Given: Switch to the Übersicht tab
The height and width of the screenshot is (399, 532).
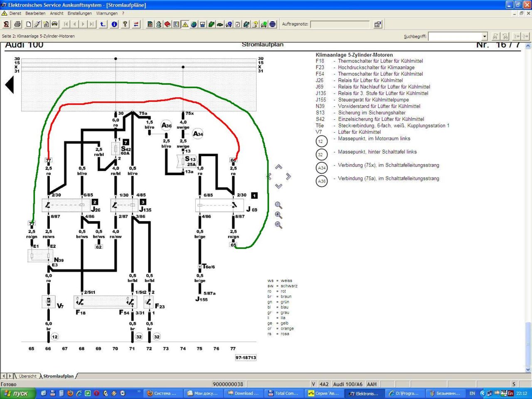Looking at the screenshot, I should pos(27,376).
